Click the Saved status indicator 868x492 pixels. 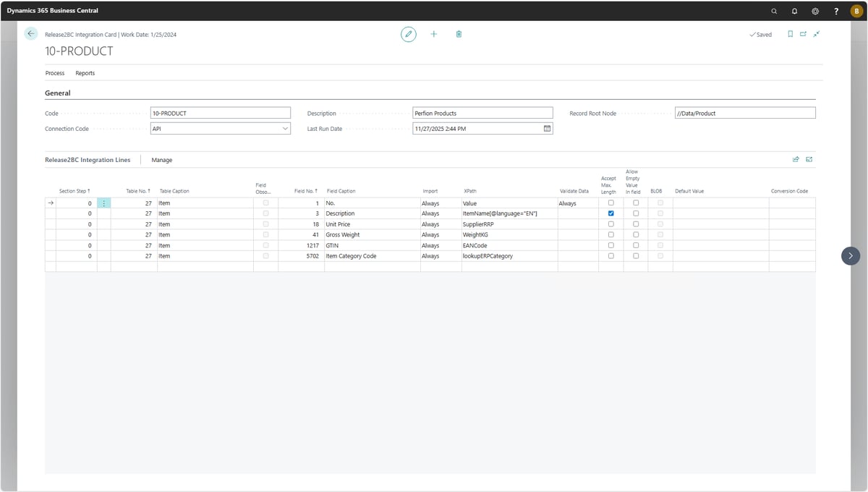click(760, 35)
